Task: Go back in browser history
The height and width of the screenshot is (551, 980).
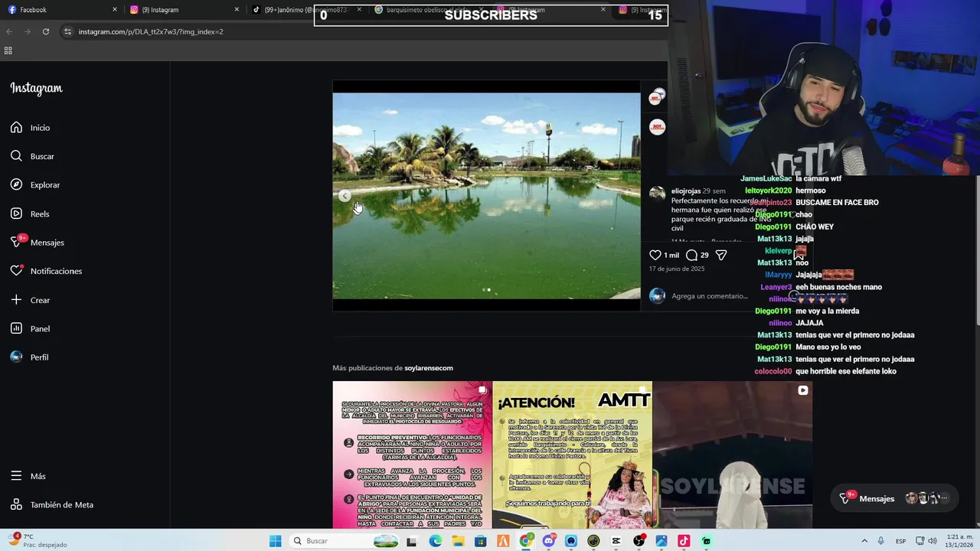Action: pos(9,31)
